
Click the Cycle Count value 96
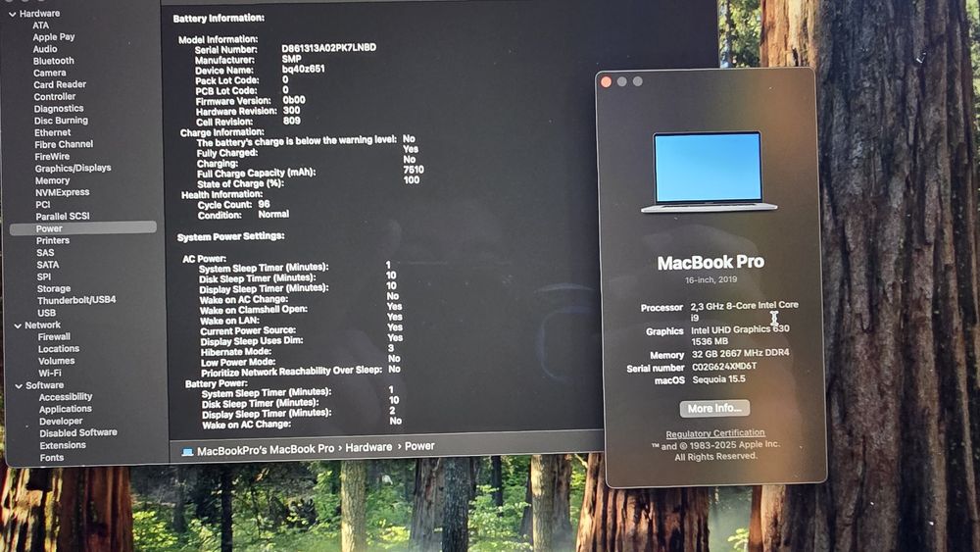click(x=264, y=204)
